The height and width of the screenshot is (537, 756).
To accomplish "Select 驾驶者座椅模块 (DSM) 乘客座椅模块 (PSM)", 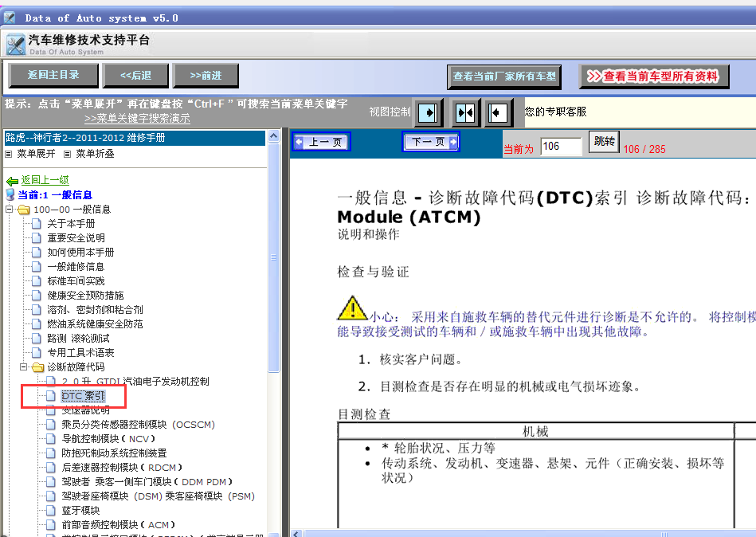I will (x=158, y=496).
